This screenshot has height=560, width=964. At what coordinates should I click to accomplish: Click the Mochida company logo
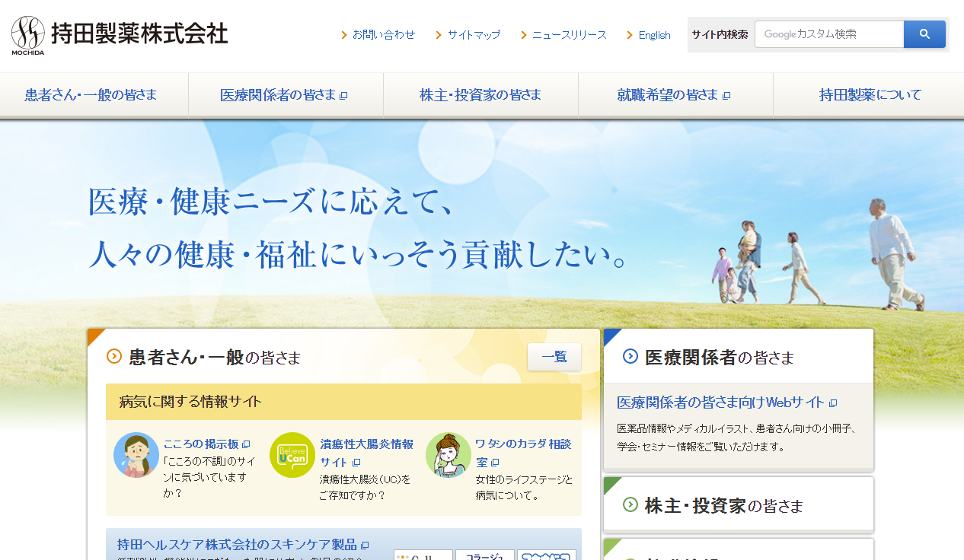120,35
